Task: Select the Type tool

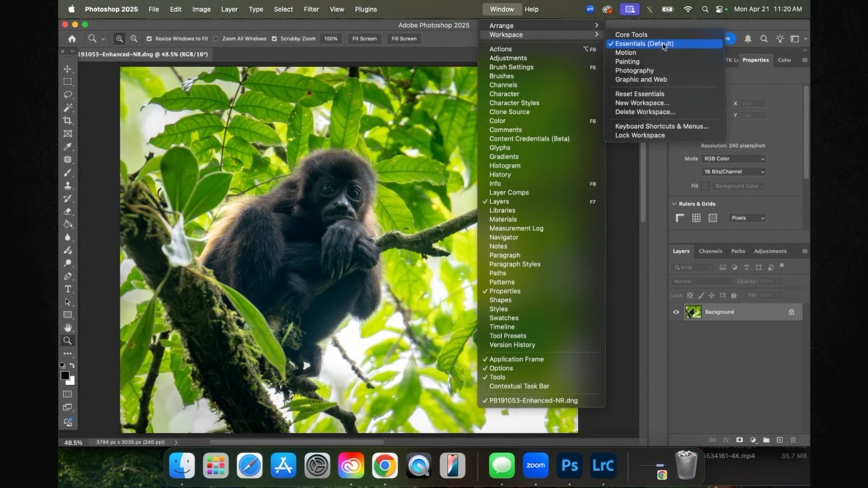Action: coord(68,289)
